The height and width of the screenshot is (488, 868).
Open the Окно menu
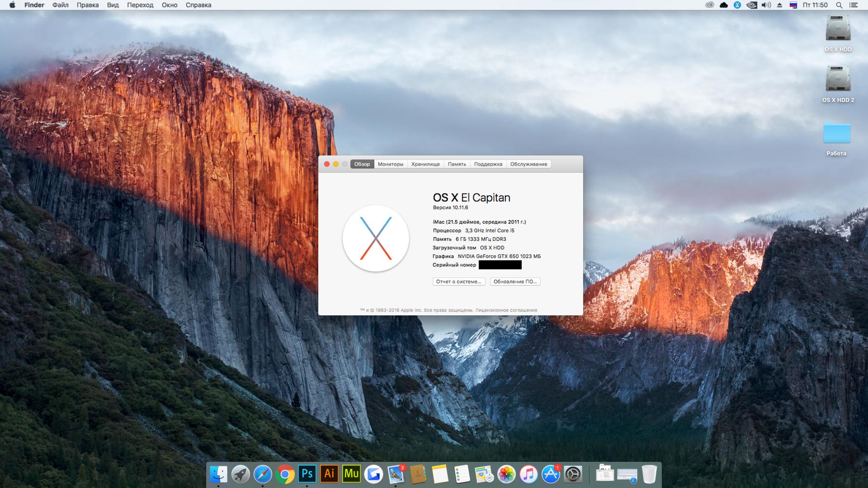pyautogui.click(x=169, y=5)
